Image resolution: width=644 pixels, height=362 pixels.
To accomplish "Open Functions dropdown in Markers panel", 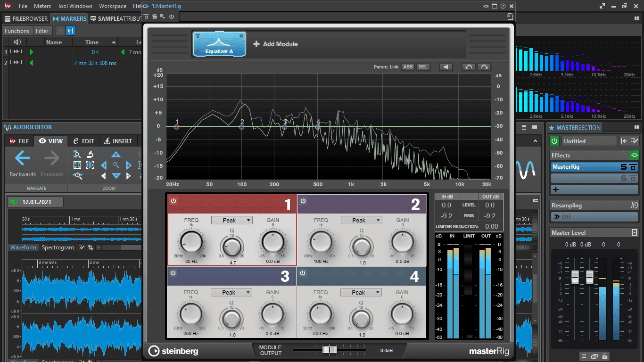I will click(17, 31).
